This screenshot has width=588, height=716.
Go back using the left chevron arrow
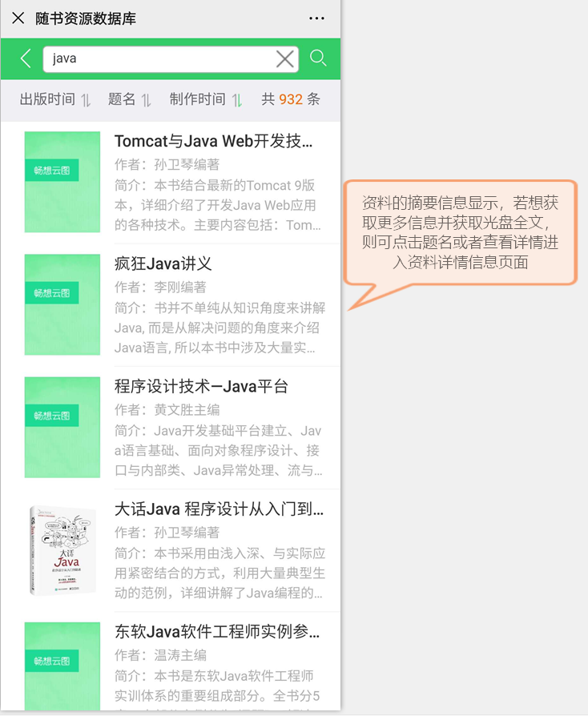click(x=26, y=58)
